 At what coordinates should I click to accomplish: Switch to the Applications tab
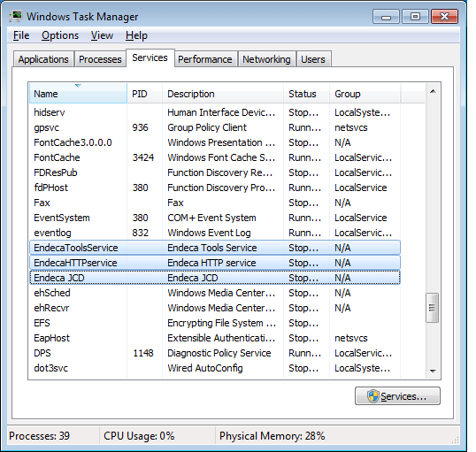tap(43, 59)
